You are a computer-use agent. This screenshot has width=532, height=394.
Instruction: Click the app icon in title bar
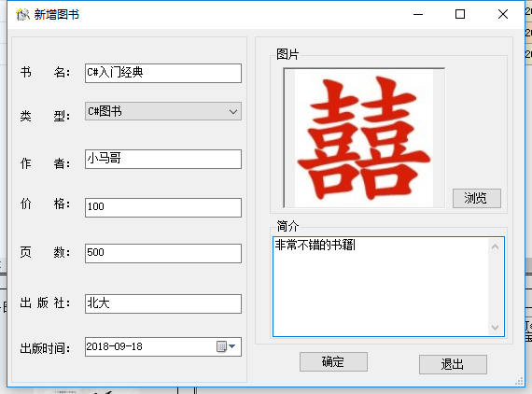point(23,14)
